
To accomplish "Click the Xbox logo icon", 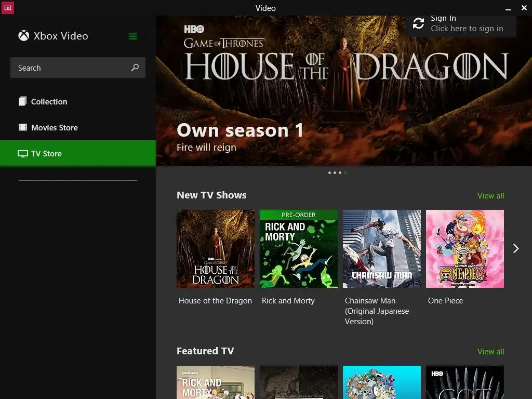I will coord(24,36).
